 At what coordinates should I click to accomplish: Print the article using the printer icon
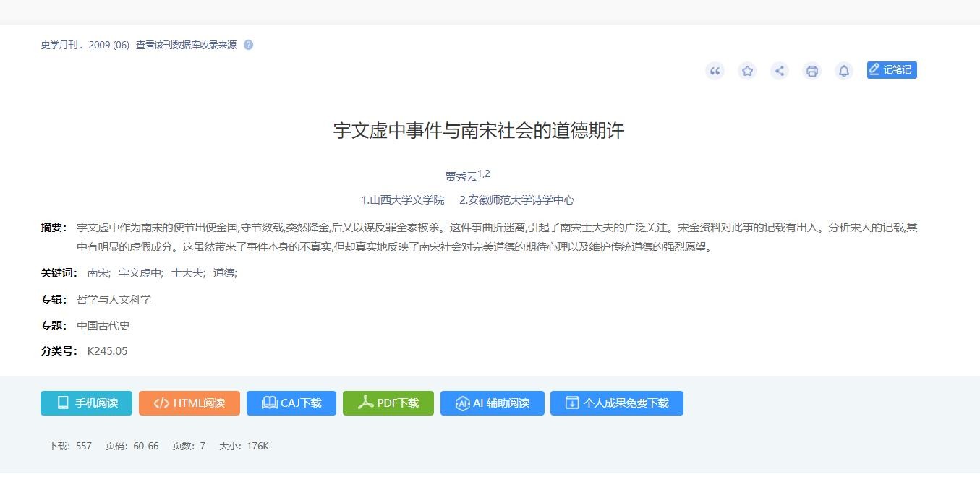[x=812, y=71]
